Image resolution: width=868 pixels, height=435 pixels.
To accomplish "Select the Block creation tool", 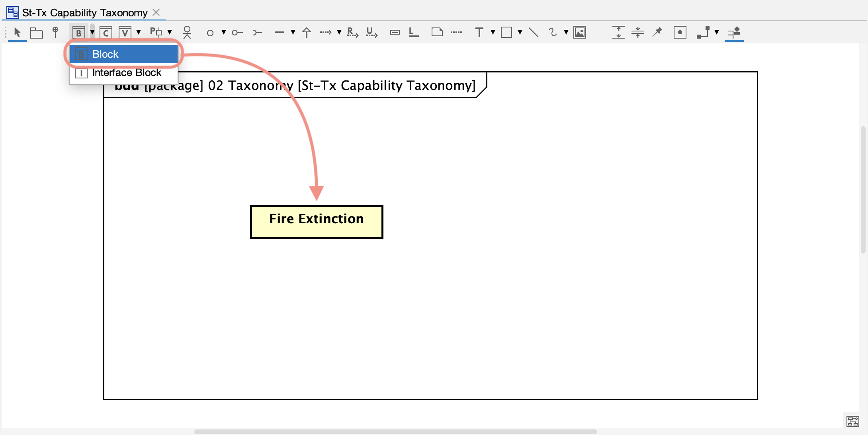I will (x=78, y=32).
